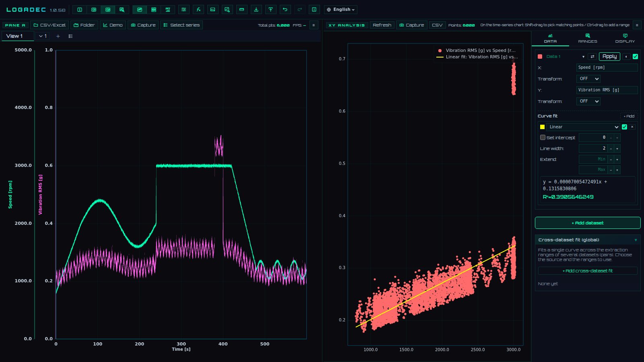Open the X Transform OFF dropdown

coord(588,79)
